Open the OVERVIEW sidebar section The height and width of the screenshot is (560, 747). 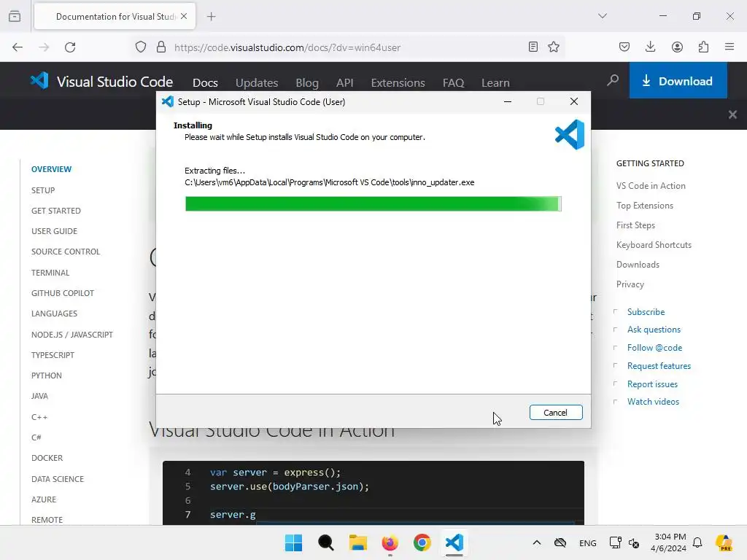pyautogui.click(x=52, y=169)
